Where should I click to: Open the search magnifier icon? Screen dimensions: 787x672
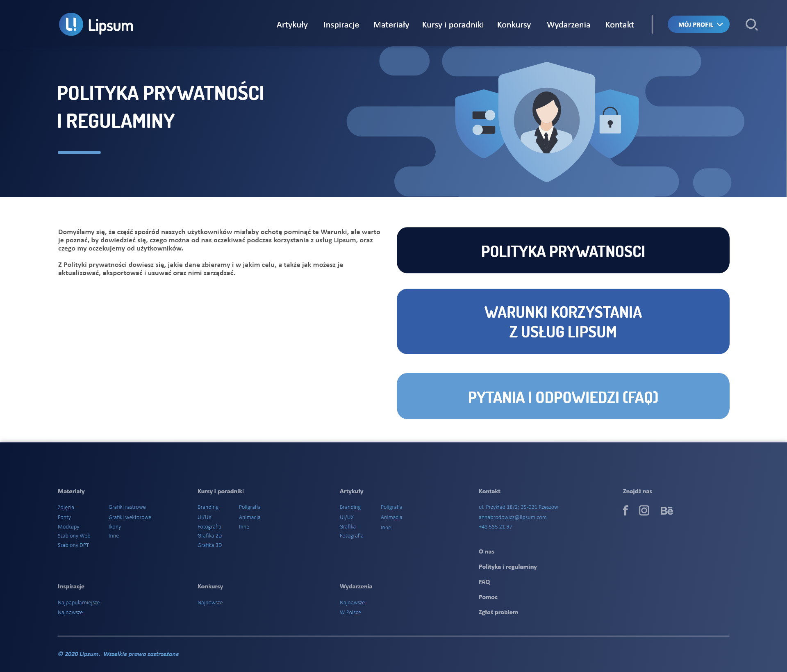tap(751, 25)
